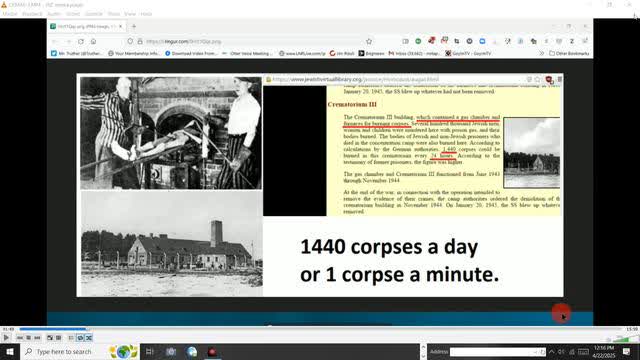
Task: Open a new browser tab
Action: 134,27
